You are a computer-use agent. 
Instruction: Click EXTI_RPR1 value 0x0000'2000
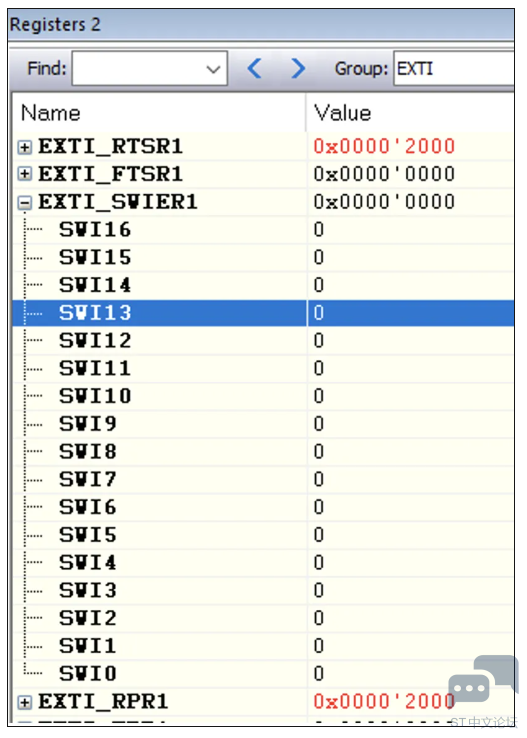(x=384, y=702)
